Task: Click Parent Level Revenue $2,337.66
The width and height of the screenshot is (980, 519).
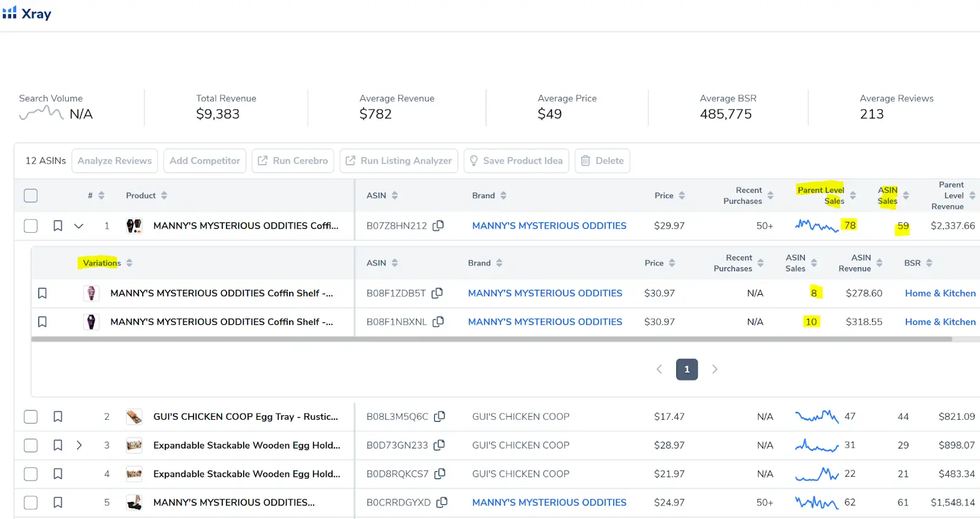Action: [x=952, y=225]
